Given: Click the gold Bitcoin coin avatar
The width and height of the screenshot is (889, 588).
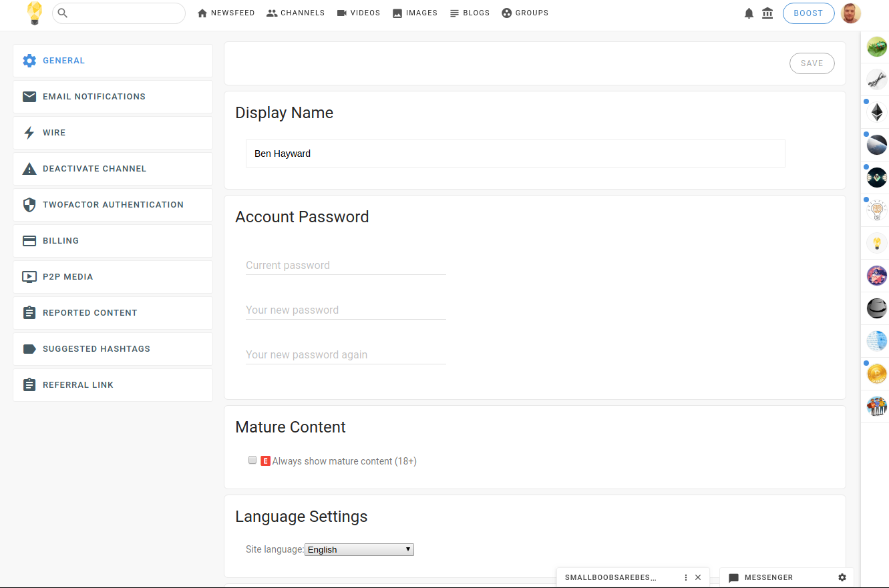Looking at the screenshot, I should [x=876, y=374].
